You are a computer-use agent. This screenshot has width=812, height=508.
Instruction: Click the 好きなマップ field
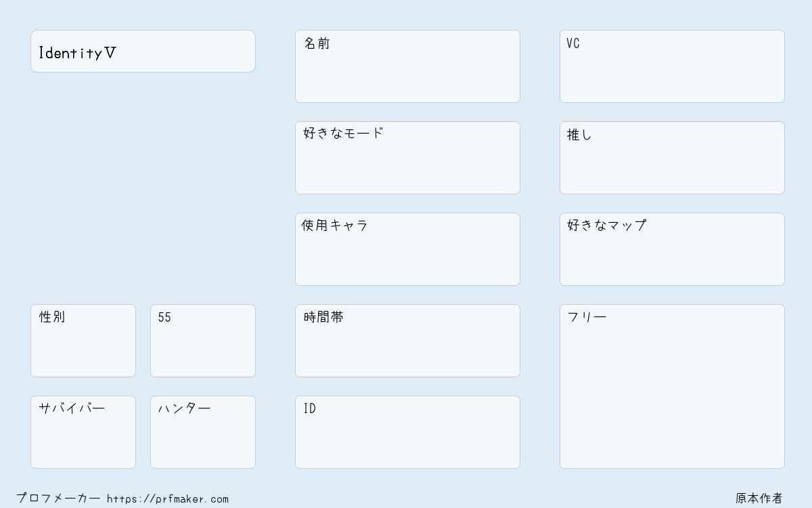pos(672,249)
